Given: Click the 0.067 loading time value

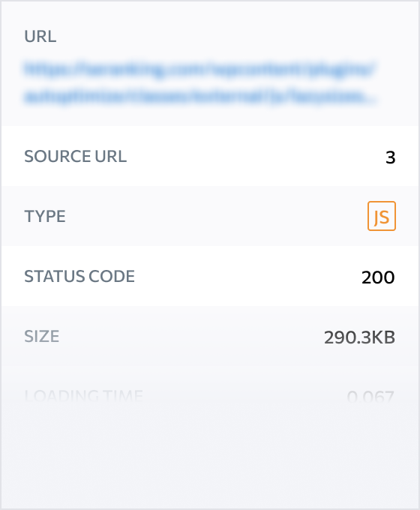Looking at the screenshot, I should pyautogui.click(x=370, y=397).
